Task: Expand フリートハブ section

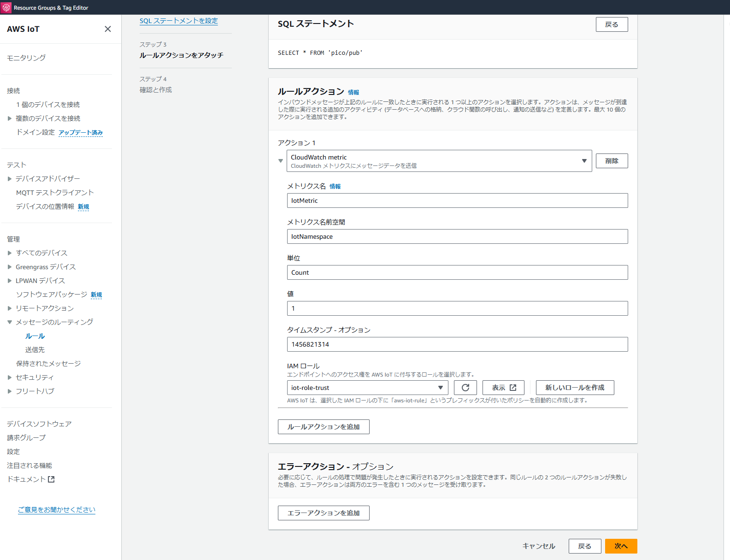Action: coord(10,391)
